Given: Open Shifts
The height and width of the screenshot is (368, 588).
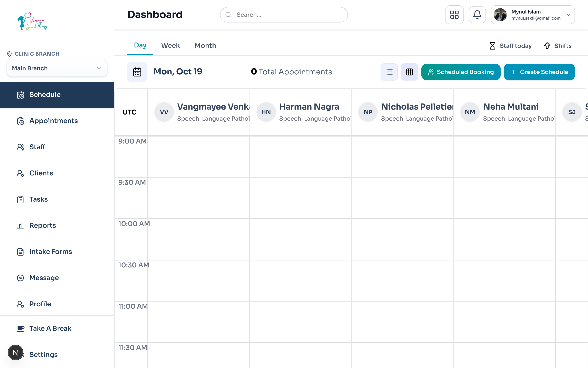Looking at the screenshot, I should [x=558, y=46].
